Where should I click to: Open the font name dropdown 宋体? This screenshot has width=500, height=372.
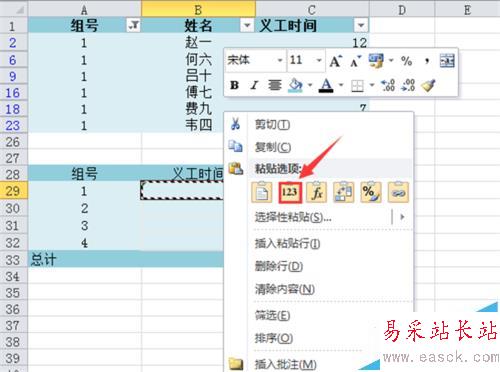pos(280,60)
